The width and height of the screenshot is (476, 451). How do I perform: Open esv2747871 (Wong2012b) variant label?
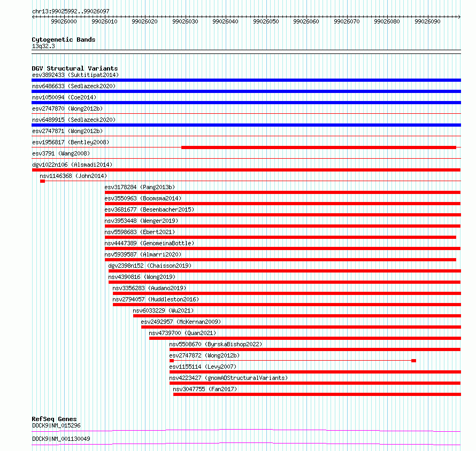(67, 131)
